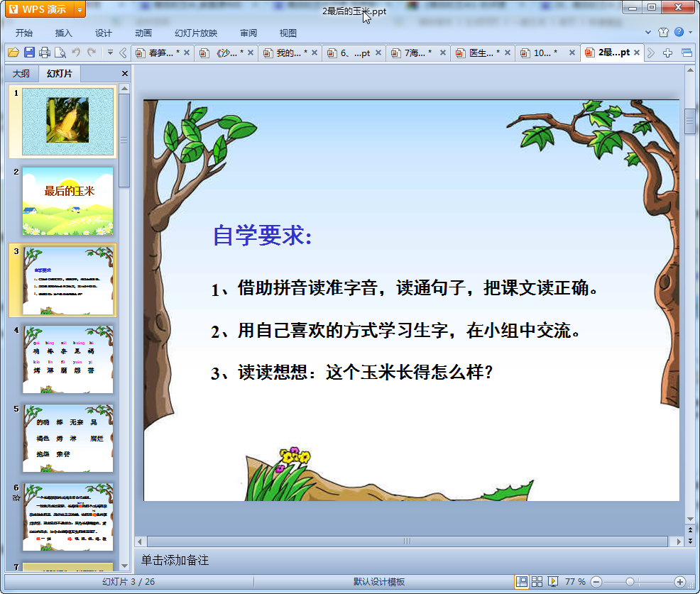Click the line 2、用自己喜欢的方式学习生字

point(396,331)
